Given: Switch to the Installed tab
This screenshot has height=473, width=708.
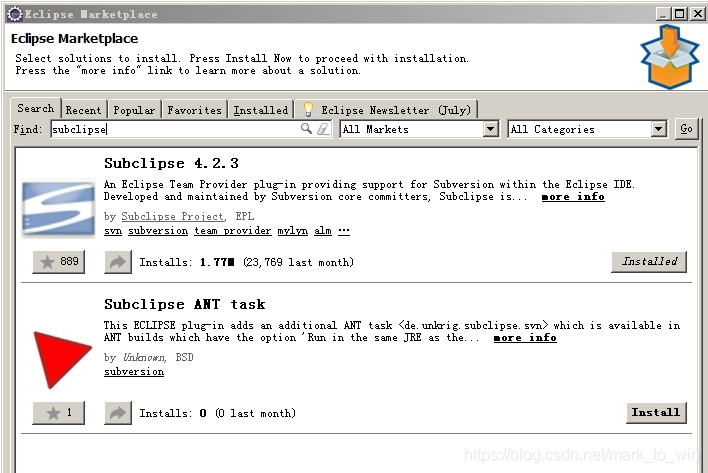Looking at the screenshot, I should (x=261, y=110).
